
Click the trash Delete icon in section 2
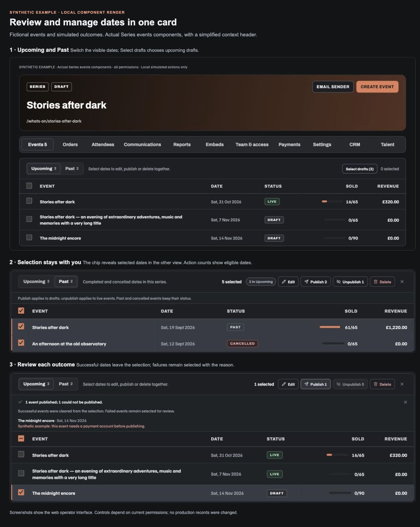pyautogui.click(x=376, y=282)
